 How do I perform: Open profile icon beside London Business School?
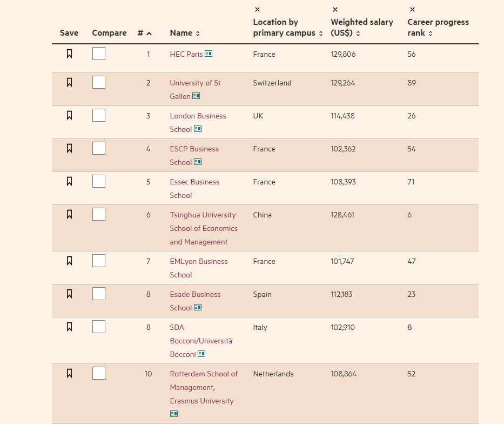(198, 129)
